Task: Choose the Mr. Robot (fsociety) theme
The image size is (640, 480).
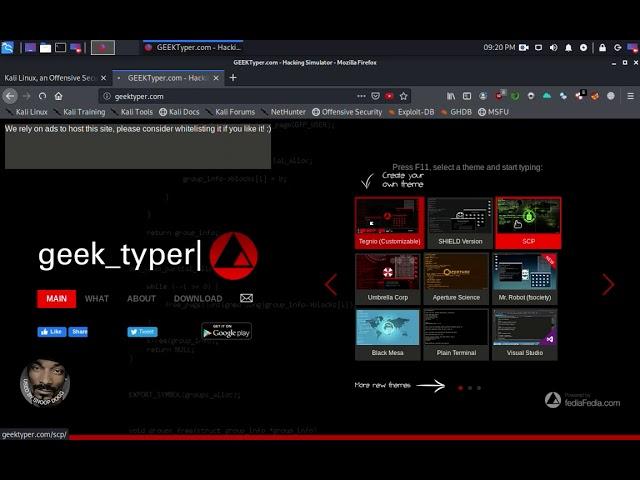Action: (524, 279)
